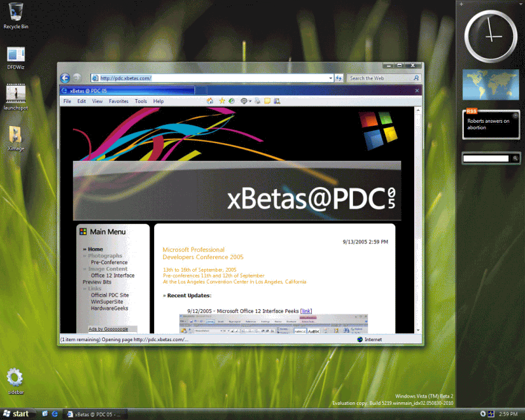This screenshot has height=420, width=525.
Task: Click the page timestamp '9/13/2005 2:59 PM'
Action: tap(366, 241)
